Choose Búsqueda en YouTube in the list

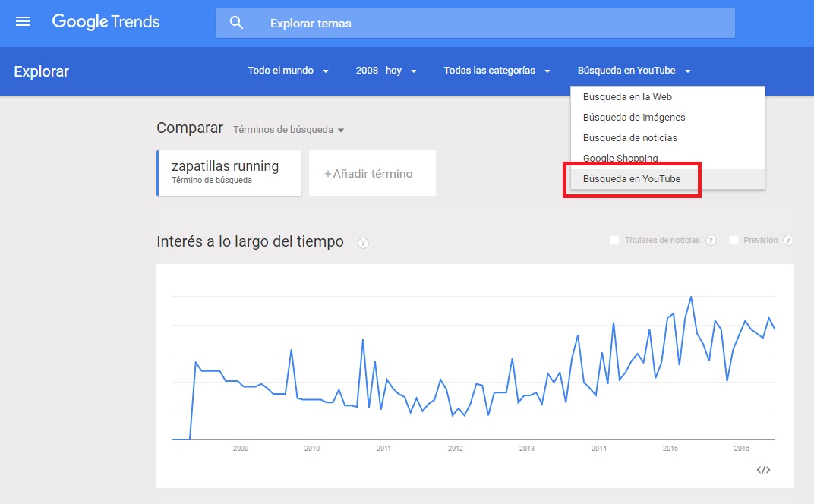[x=667, y=178]
